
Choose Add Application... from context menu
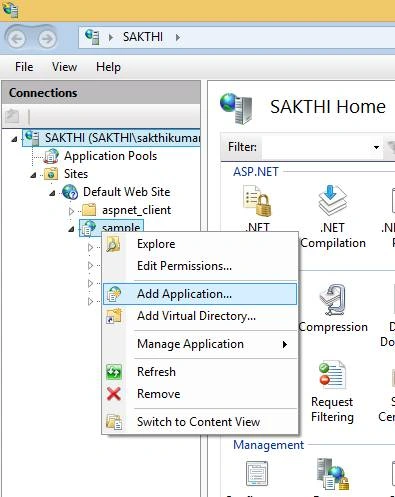[x=200, y=294]
